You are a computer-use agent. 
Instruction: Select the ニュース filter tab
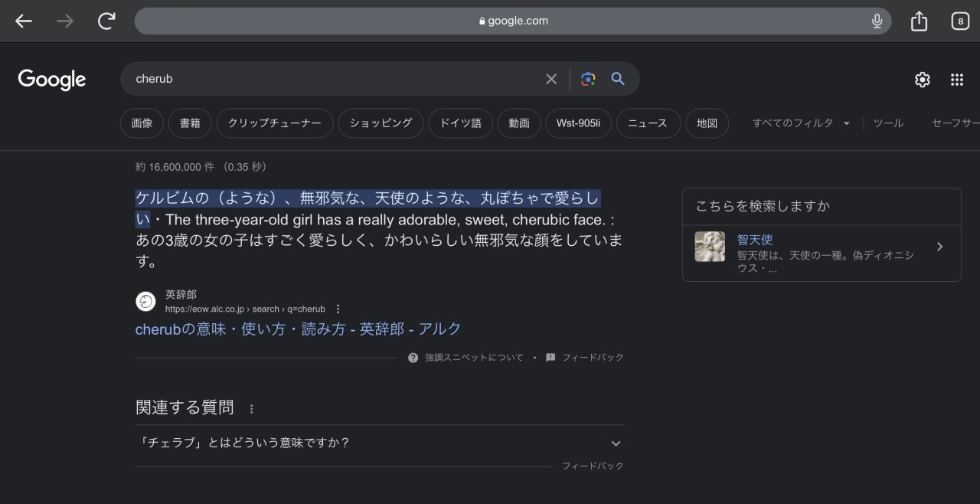click(x=648, y=123)
